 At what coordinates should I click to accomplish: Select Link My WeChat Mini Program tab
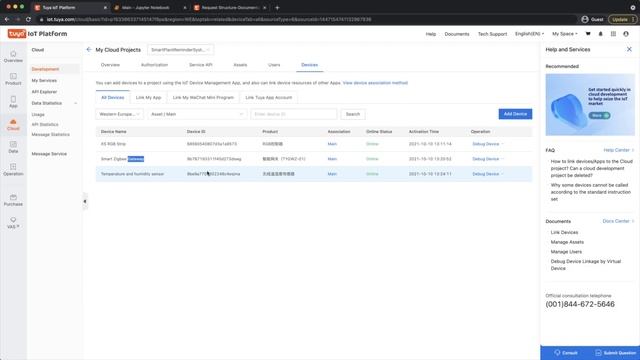(203, 98)
